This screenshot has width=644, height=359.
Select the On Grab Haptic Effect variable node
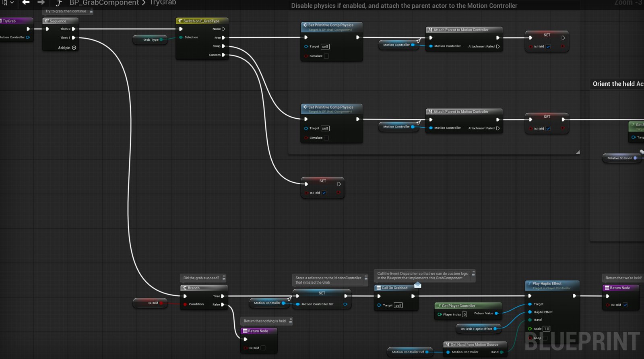click(x=478, y=329)
